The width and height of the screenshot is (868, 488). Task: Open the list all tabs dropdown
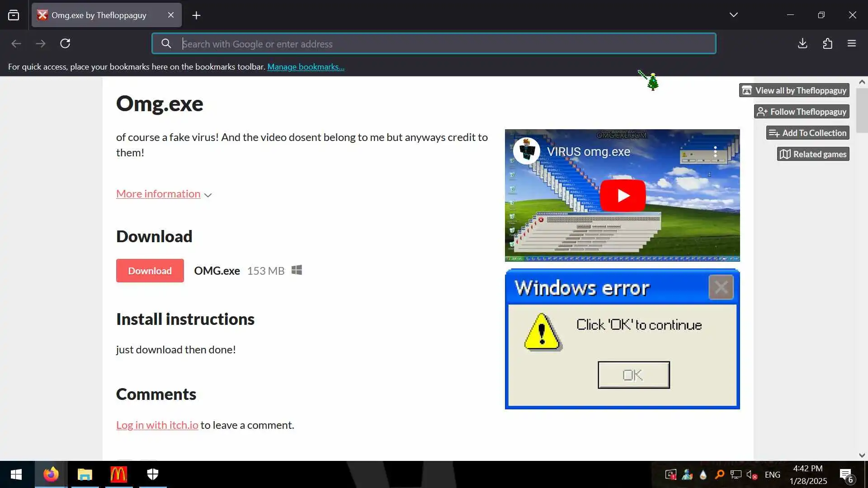point(733,15)
